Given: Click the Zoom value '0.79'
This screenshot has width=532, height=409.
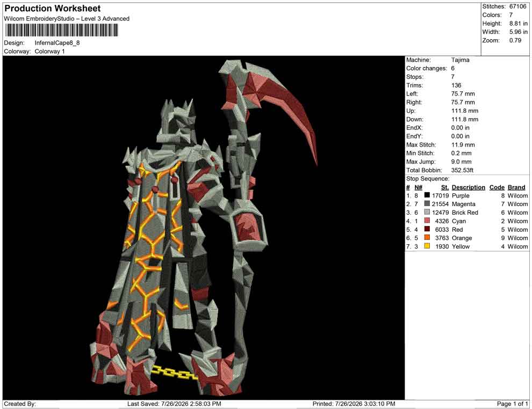Looking at the screenshot, I should click(515, 40).
